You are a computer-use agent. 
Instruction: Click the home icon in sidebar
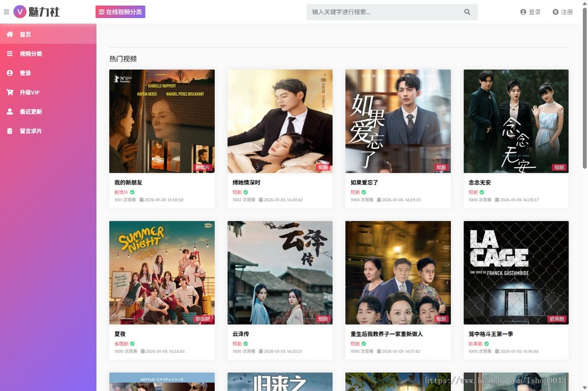pyautogui.click(x=10, y=34)
